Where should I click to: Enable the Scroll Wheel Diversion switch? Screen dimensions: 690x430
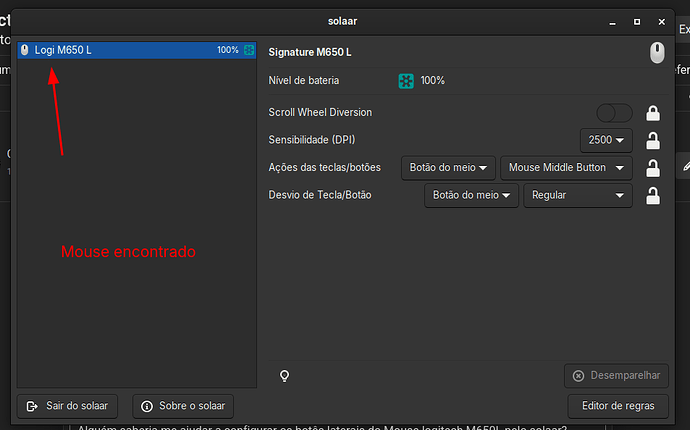[x=614, y=113]
